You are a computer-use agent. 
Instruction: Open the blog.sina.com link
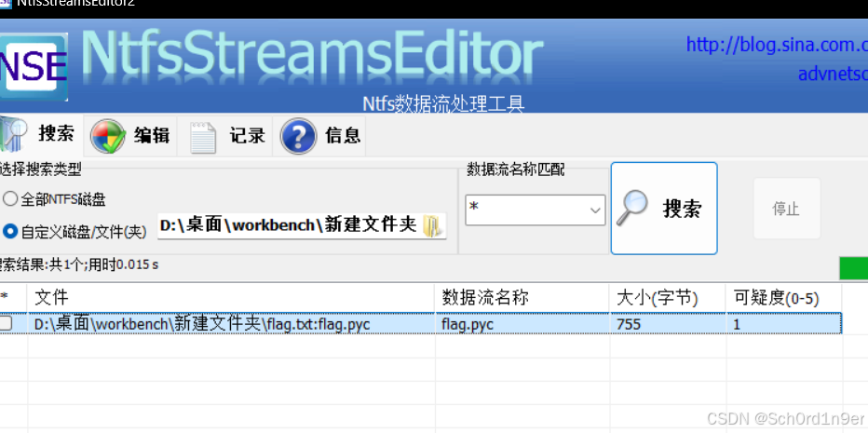click(x=777, y=45)
